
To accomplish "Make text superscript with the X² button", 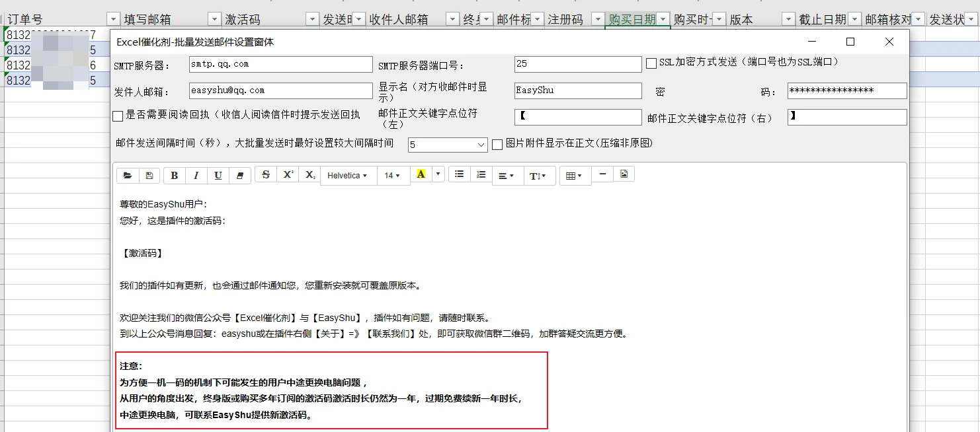I will 288,175.
